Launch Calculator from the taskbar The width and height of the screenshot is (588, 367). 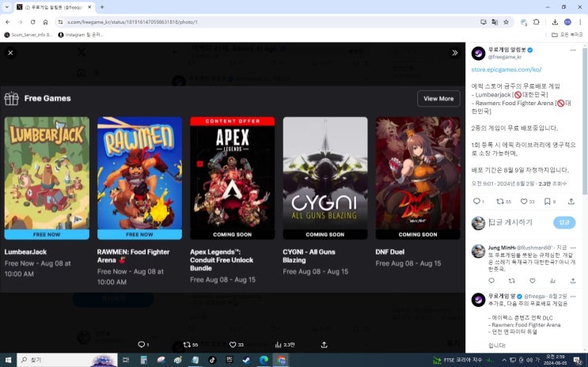click(143, 360)
